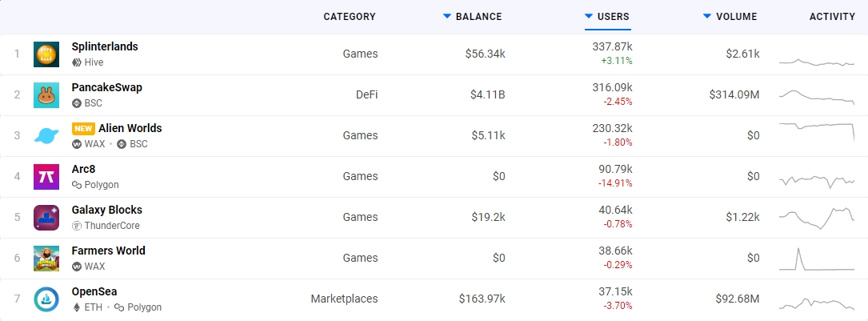Click the Category column header

pyautogui.click(x=350, y=17)
